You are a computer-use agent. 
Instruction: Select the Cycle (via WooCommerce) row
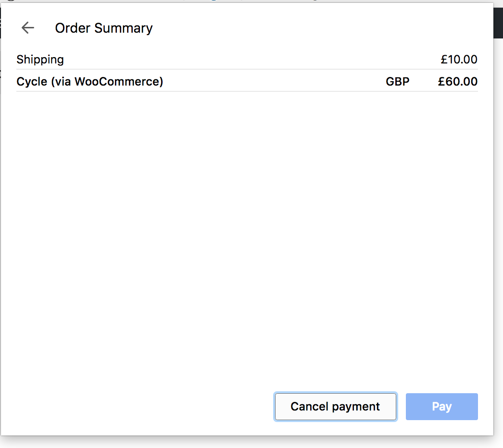[x=240, y=81]
